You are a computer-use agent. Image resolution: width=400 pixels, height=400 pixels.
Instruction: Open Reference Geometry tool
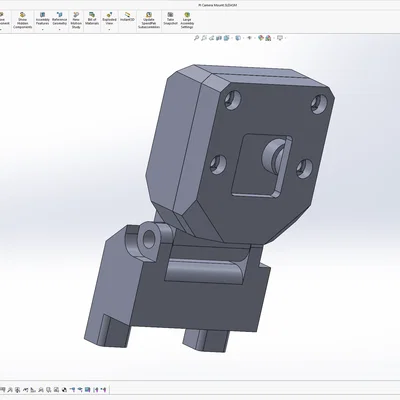pyautogui.click(x=59, y=19)
